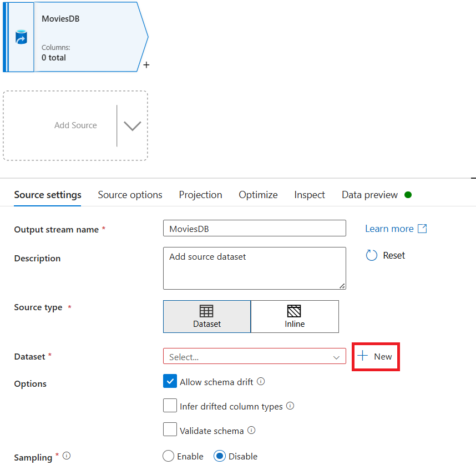Expand the Add Source dropdown chevron

click(131, 126)
